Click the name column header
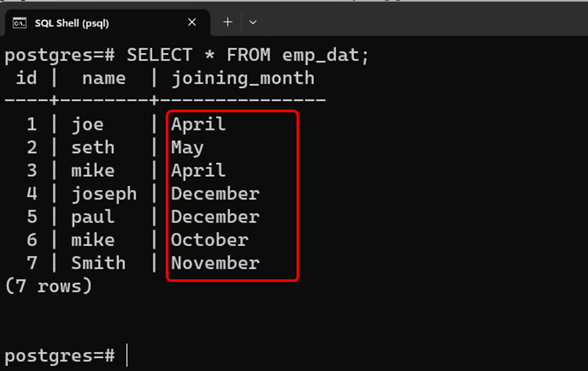Screen dimensions: 588x371 pyautogui.click(x=104, y=79)
